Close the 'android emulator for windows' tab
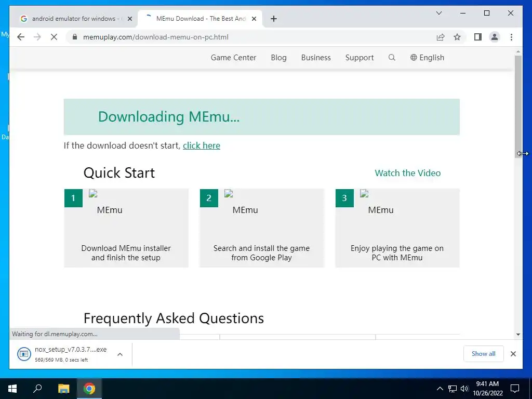532x399 pixels. click(129, 19)
